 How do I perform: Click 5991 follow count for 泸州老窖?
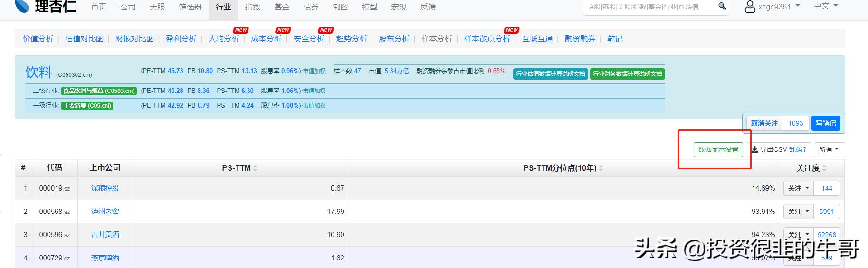[x=827, y=212]
